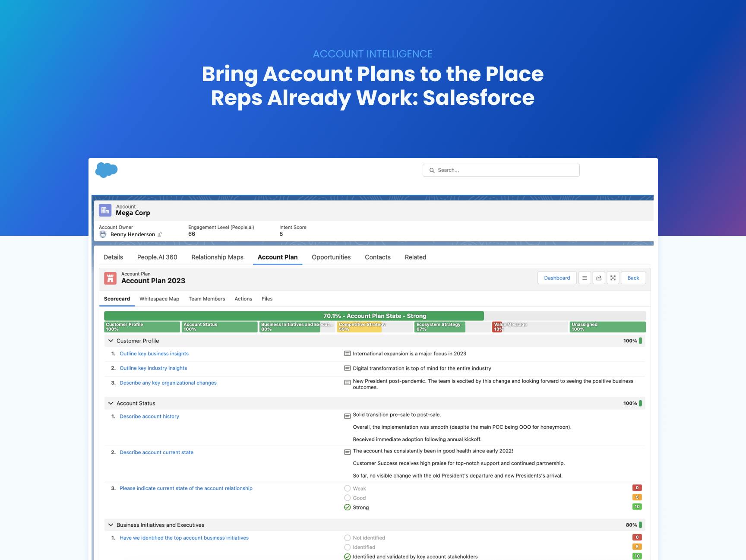
Task: Open Outline key industry insights link
Action: [x=153, y=368]
